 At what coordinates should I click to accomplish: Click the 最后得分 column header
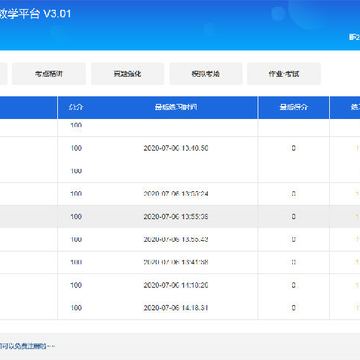pos(294,107)
